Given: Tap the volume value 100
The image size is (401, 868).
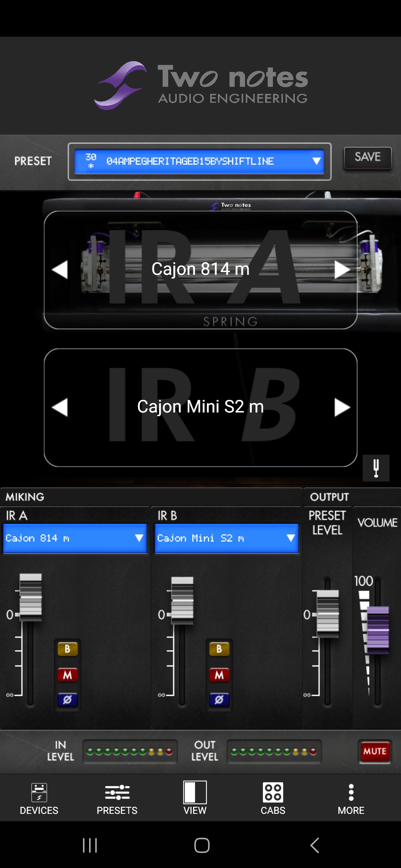Looking at the screenshot, I should point(363,581).
